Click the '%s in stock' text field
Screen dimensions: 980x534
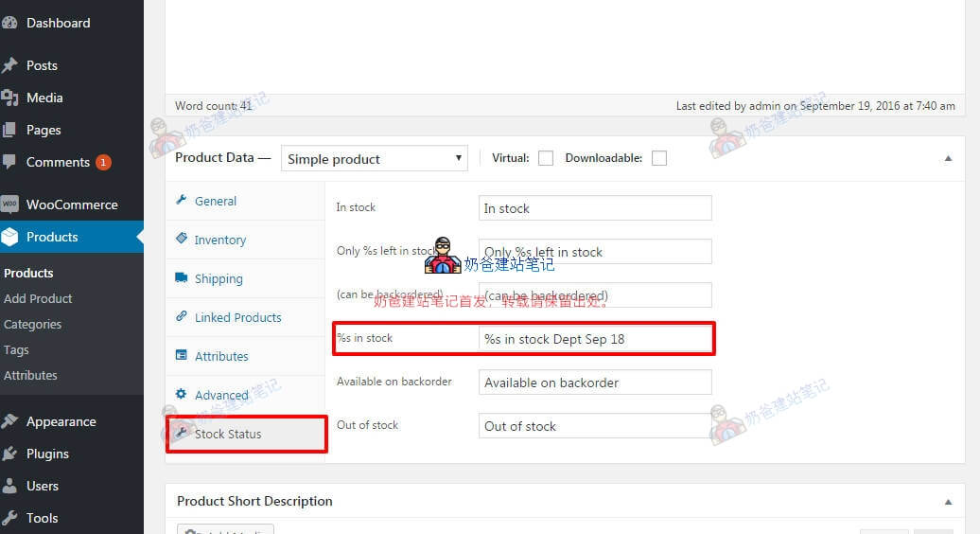tap(596, 339)
